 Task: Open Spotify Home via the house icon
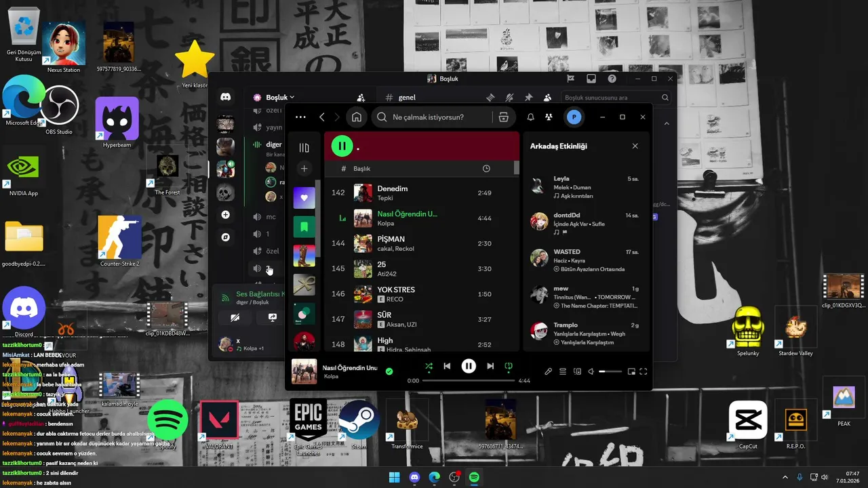[357, 117]
